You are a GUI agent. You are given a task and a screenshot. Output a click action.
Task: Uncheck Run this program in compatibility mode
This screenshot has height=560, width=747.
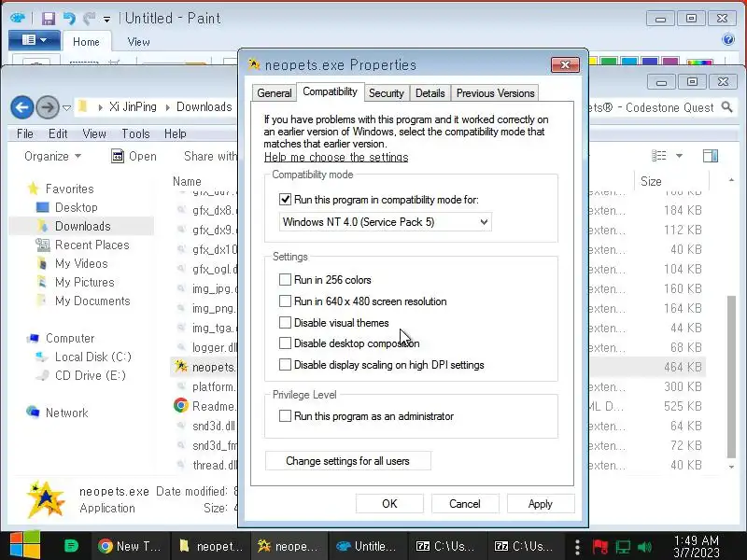click(x=285, y=200)
